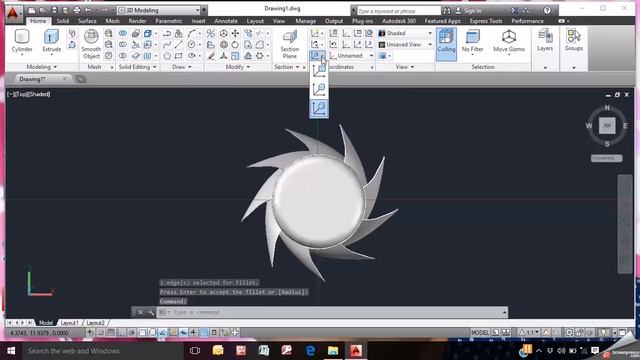
Task: Switch to the Mesh ribbon tab
Action: (113, 21)
